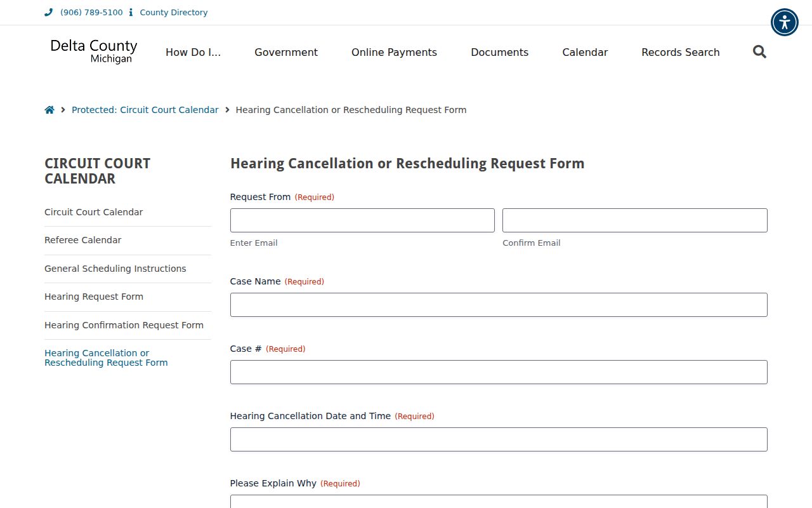Open the Referee Calendar sidebar link

click(82, 240)
